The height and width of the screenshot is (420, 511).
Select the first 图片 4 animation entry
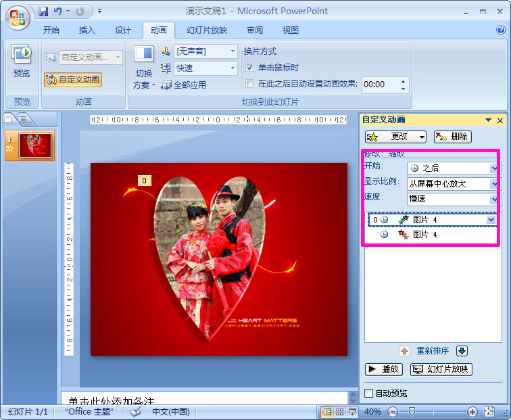coord(432,220)
